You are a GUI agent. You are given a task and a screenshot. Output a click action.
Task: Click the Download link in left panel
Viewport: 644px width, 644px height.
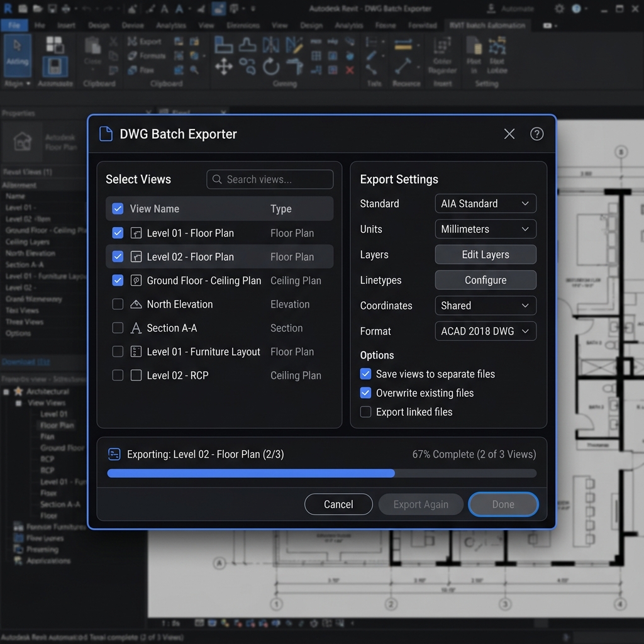click(x=26, y=362)
